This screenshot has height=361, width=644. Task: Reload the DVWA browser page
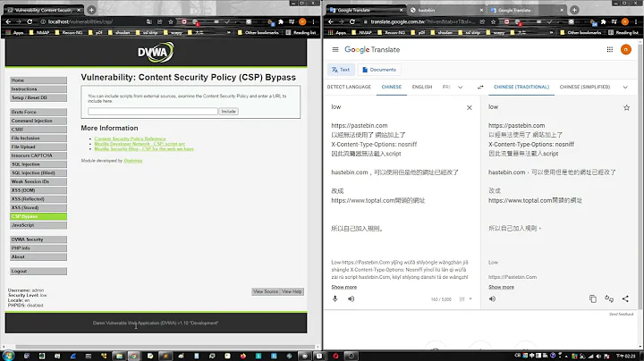(30, 21)
